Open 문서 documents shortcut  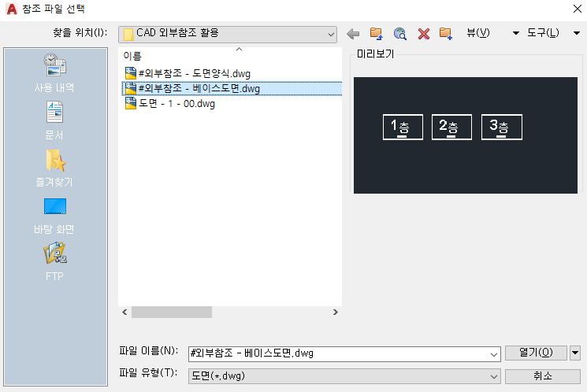pos(54,120)
